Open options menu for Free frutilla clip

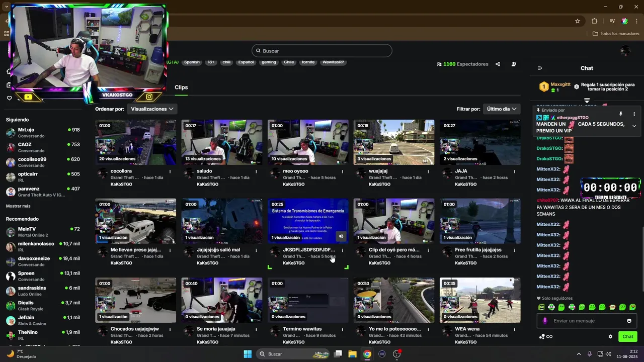(514, 250)
